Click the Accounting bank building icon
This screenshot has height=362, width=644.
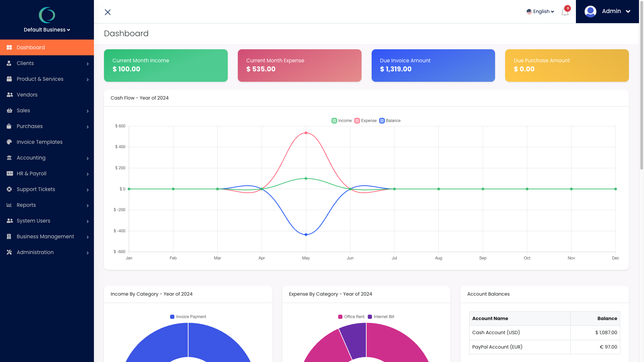point(9,158)
